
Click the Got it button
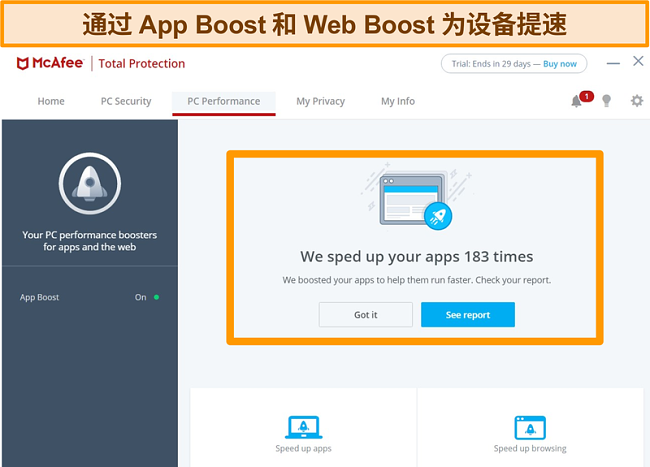coord(366,315)
